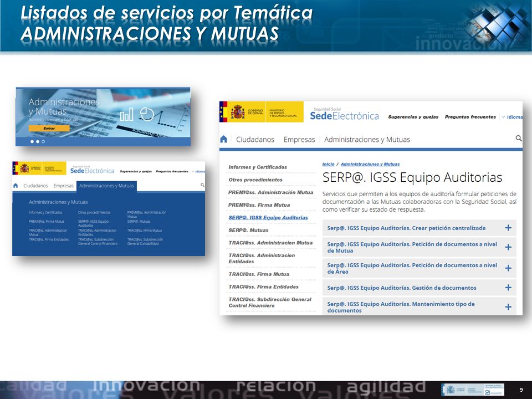Click the Gobierno de España crest in the large page
532x399 pixels.
[238, 111]
